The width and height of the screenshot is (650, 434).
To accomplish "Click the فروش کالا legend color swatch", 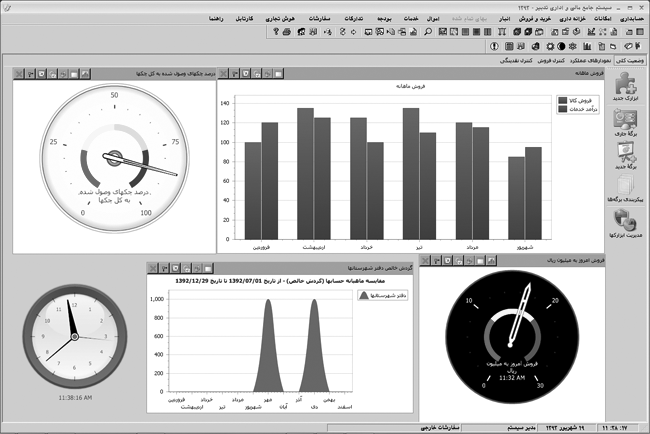I will coord(561,100).
